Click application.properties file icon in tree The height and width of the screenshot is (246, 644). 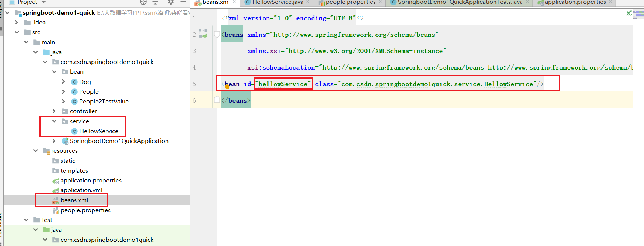56,181
